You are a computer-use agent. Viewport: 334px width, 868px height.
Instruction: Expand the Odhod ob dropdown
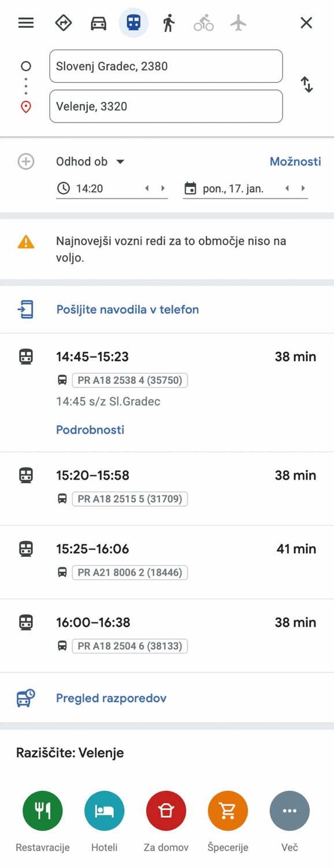[90, 161]
